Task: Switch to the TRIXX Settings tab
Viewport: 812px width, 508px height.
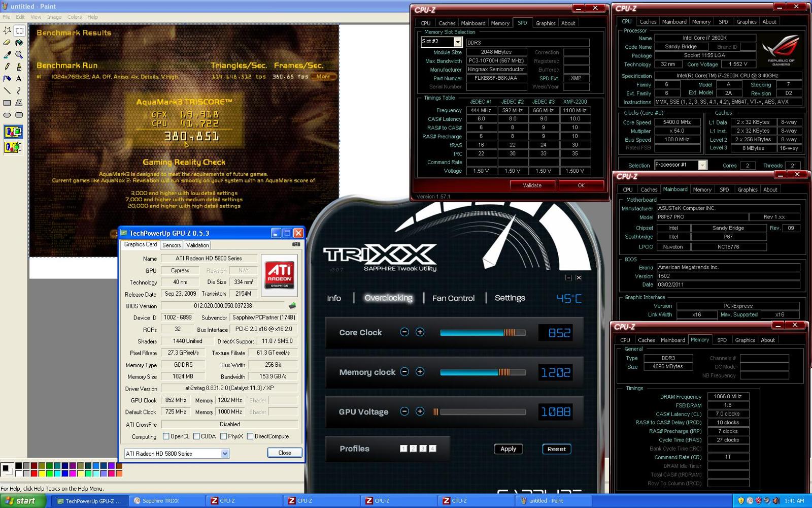Action: point(510,298)
